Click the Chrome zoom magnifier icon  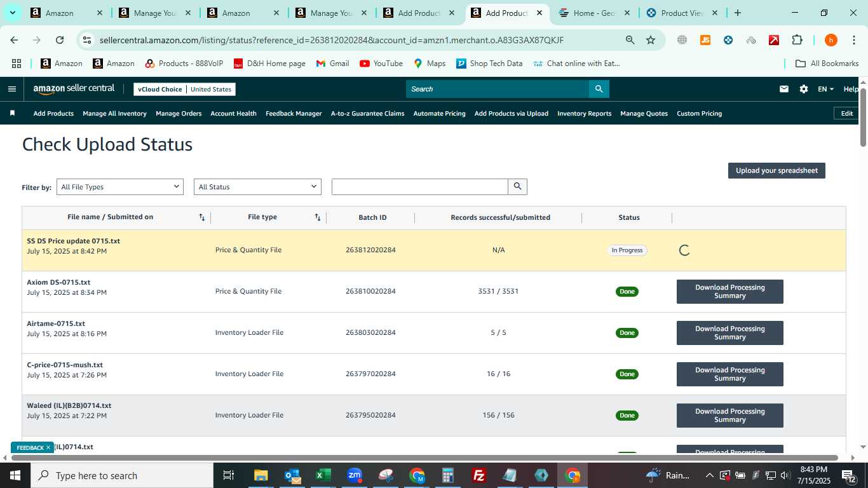630,40
